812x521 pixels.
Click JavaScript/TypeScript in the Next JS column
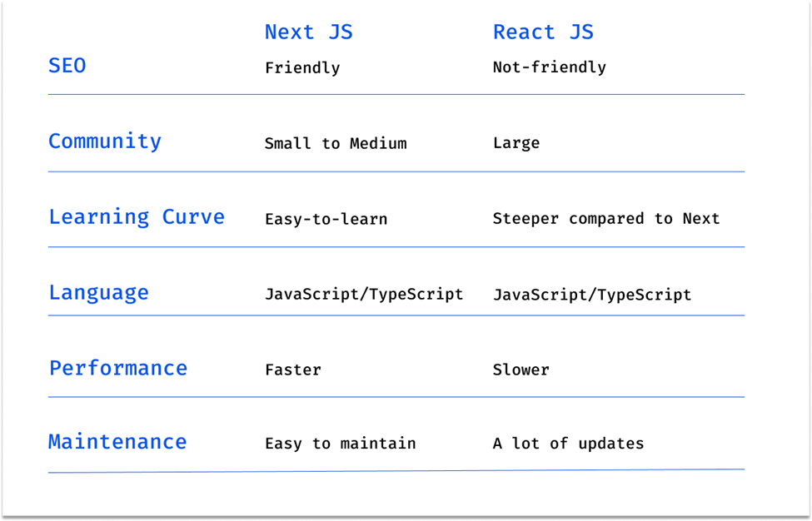(364, 295)
